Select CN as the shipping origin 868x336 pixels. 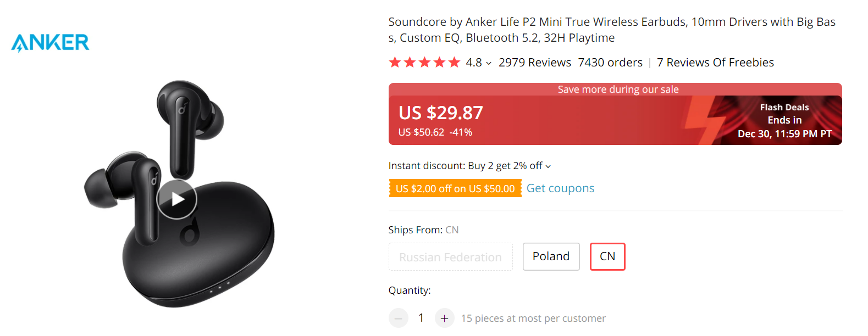click(x=607, y=256)
